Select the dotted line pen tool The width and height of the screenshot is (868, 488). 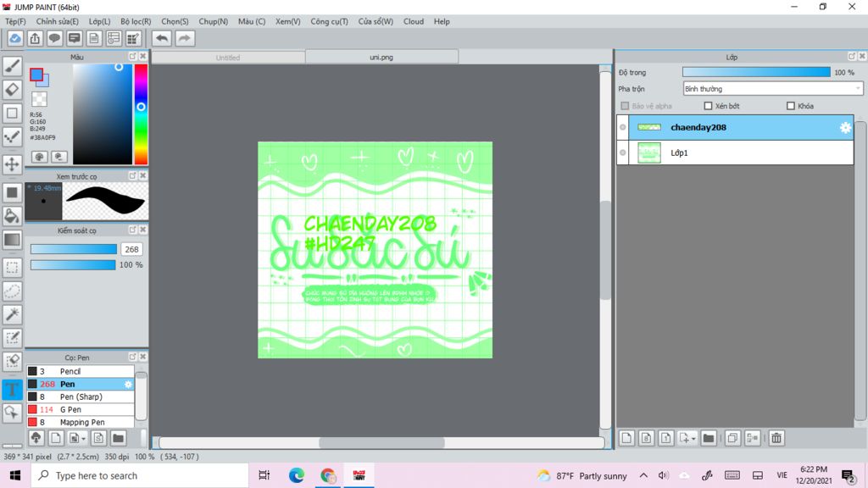coord(12,136)
